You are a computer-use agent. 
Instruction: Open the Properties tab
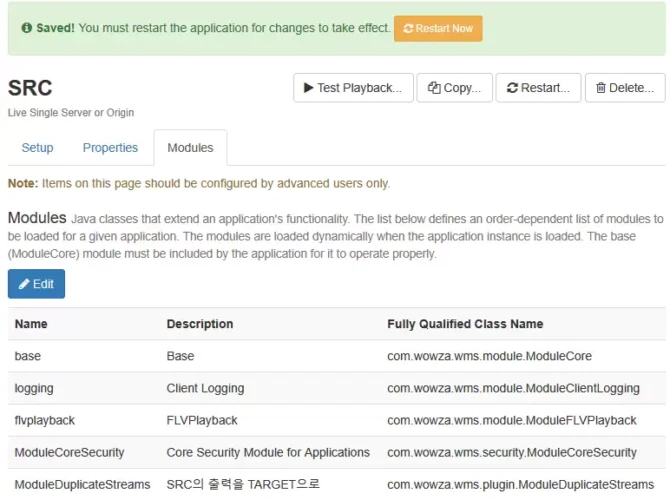(x=110, y=148)
